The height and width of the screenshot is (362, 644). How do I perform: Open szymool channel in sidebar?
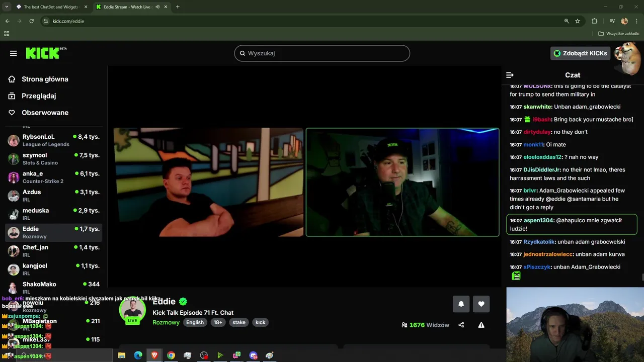[53, 159]
